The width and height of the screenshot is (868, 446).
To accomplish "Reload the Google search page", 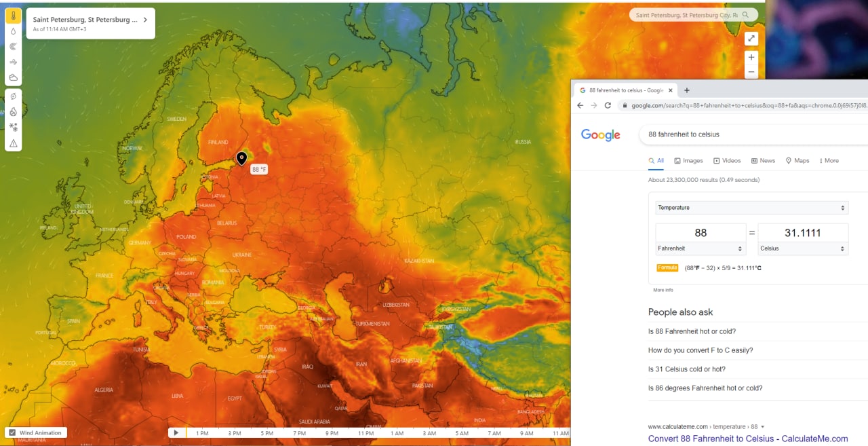I will (x=608, y=105).
